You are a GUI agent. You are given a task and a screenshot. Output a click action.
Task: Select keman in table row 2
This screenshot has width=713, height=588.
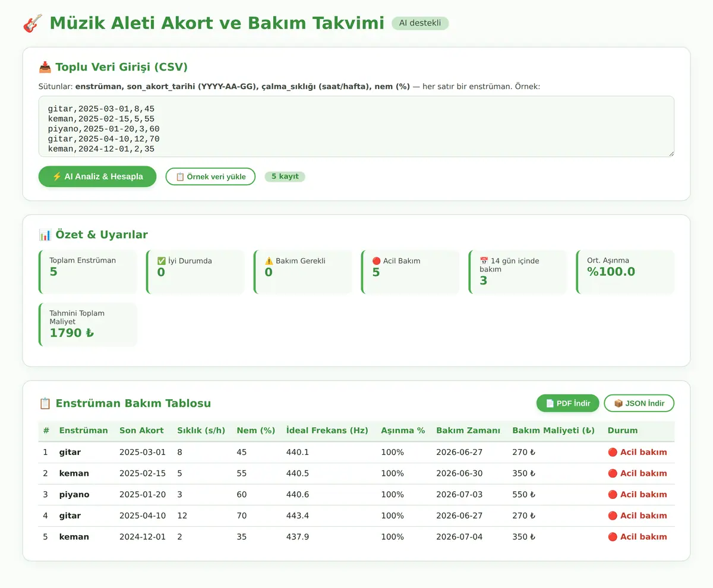pyautogui.click(x=74, y=473)
